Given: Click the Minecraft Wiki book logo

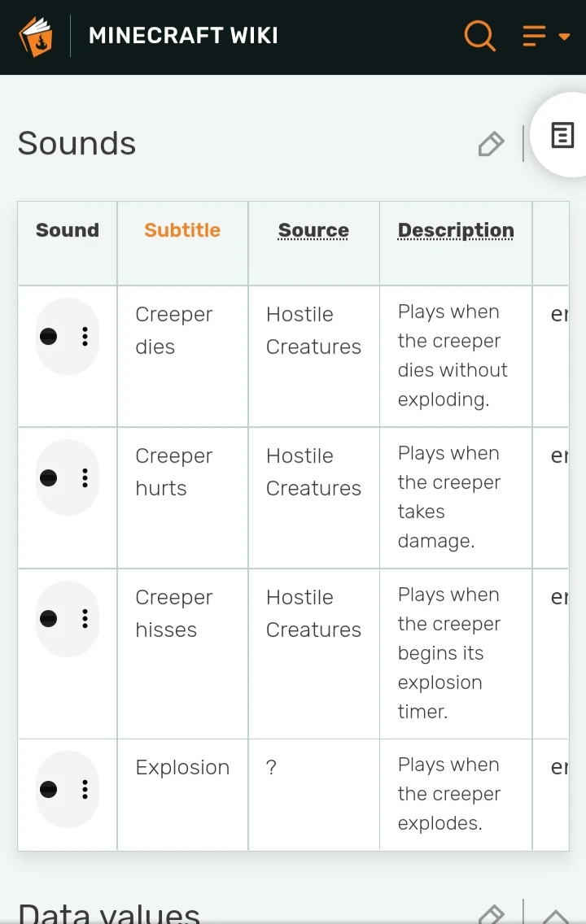Looking at the screenshot, I should pos(36,37).
